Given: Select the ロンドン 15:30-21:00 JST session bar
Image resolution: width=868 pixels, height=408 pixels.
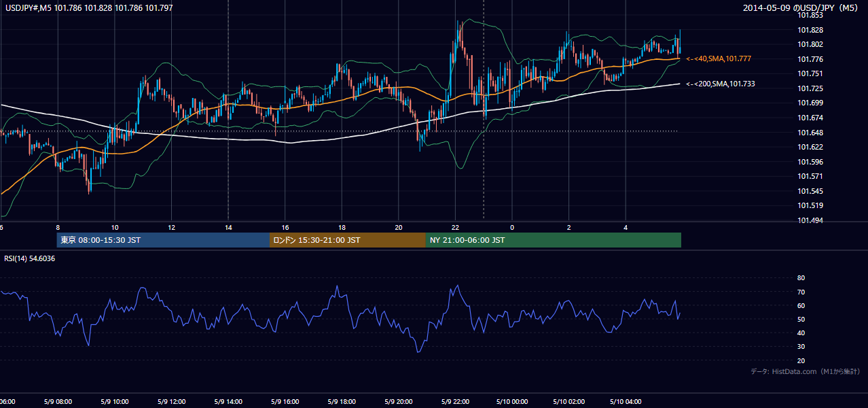Looking at the screenshot, I should 348,240.
